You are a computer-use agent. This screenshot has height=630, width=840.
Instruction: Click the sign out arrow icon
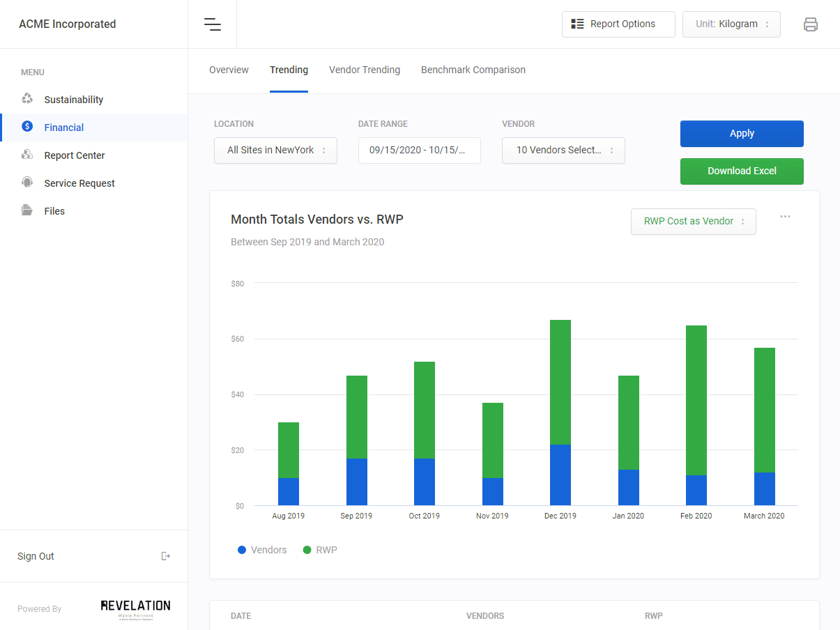pyautogui.click(x=166, y=556)
